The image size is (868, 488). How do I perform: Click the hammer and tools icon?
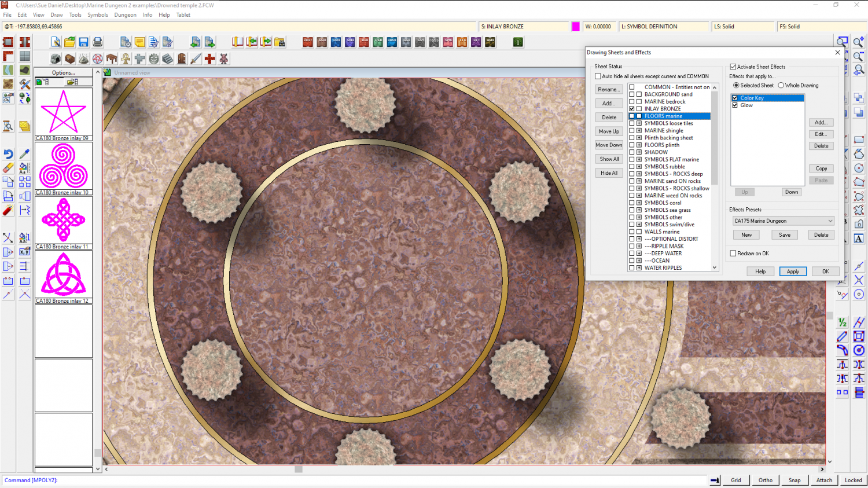[24, 84]
